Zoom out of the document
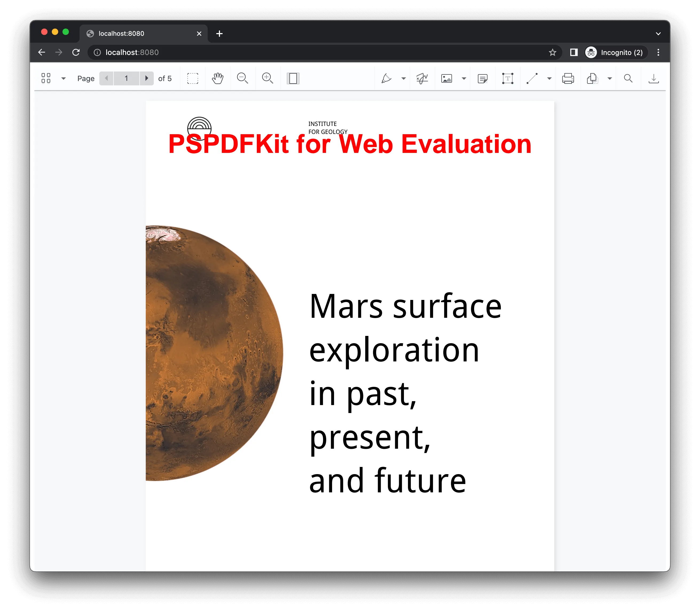The image size is (700, 611). (242, 78)
